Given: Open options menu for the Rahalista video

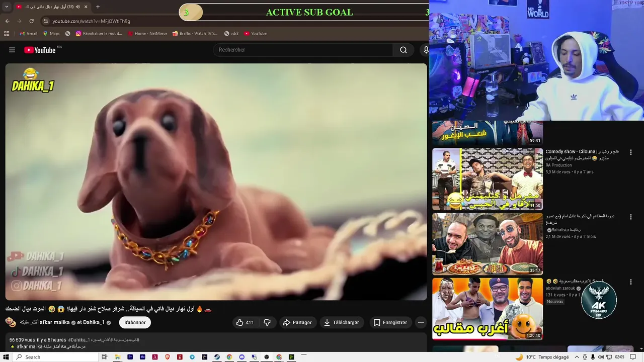Looking at the screenshot, I should (x=630, y=217).
